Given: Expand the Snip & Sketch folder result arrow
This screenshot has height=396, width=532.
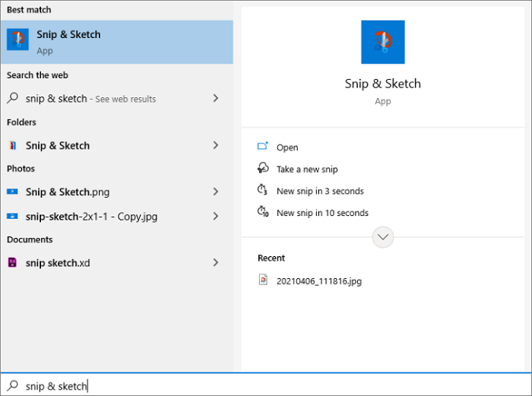Looking at the screenshot, I should coord(216,145).
